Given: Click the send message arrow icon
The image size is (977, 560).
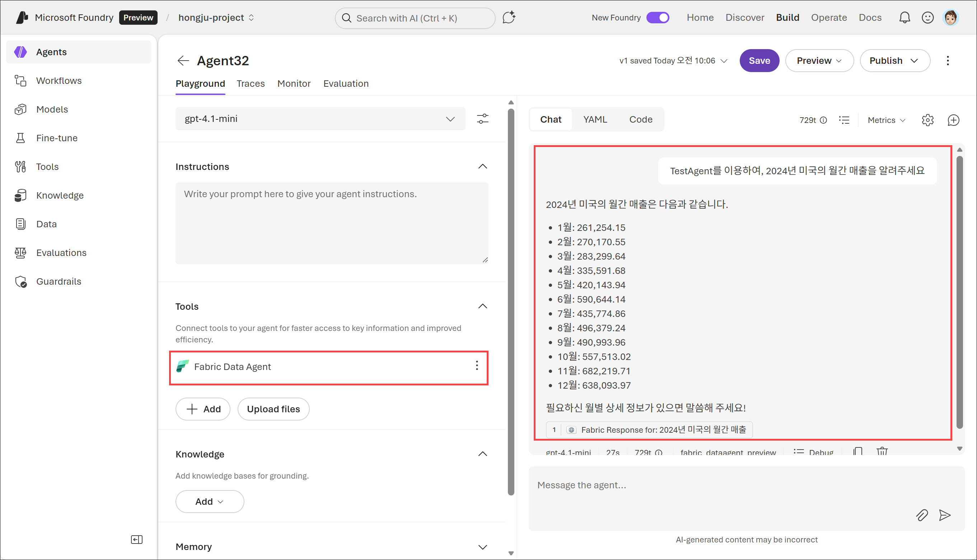Looking at the screenshot, I should click(x=945, y=515).
